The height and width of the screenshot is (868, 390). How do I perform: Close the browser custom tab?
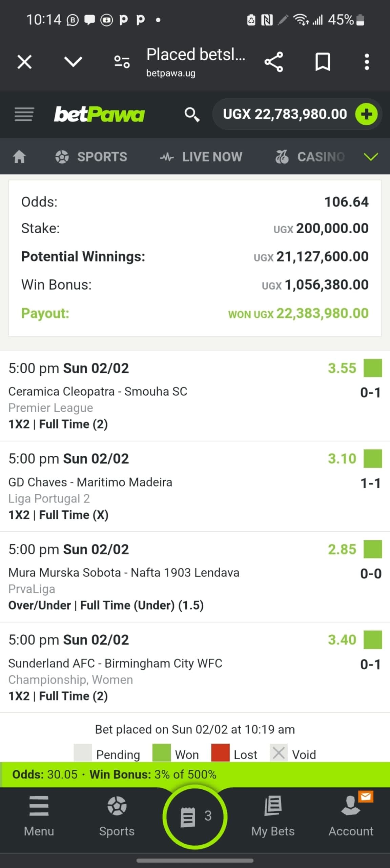24,62
